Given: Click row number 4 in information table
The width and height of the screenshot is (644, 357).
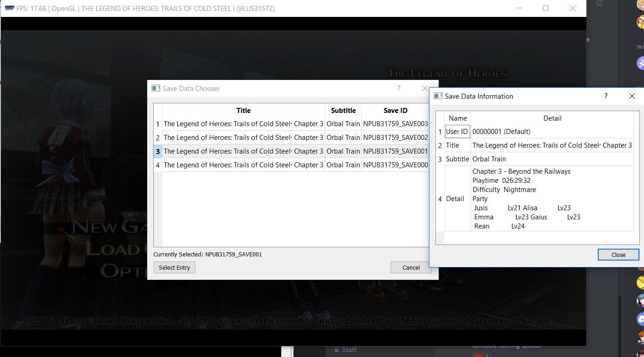Looking at the screenshot, I should coord(440,198).
